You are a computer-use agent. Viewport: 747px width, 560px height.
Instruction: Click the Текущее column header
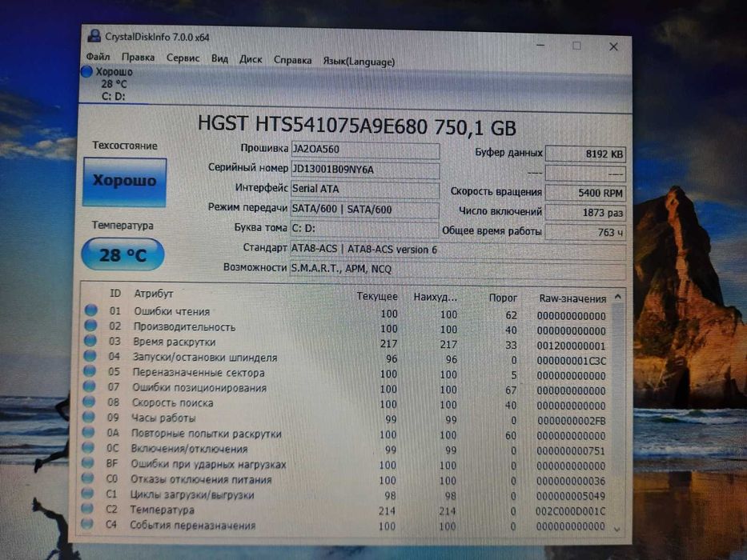point(377,296)
